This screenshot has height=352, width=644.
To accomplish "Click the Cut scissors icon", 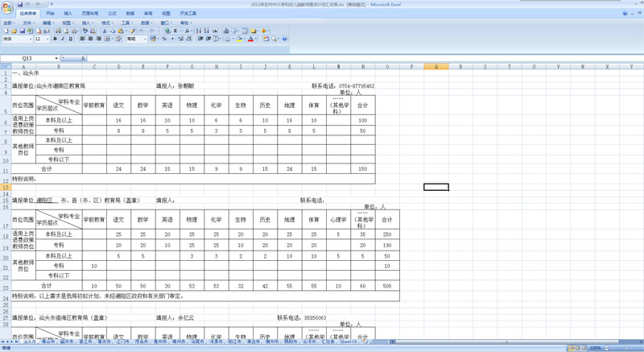I will coord(105,31).
